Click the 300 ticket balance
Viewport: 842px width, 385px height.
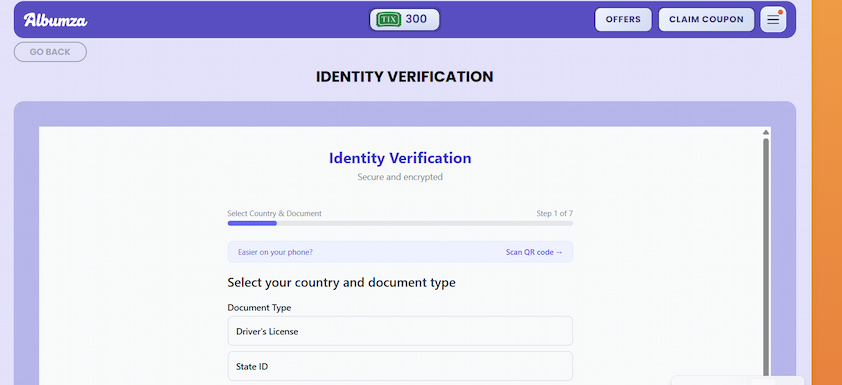point(416,19)
